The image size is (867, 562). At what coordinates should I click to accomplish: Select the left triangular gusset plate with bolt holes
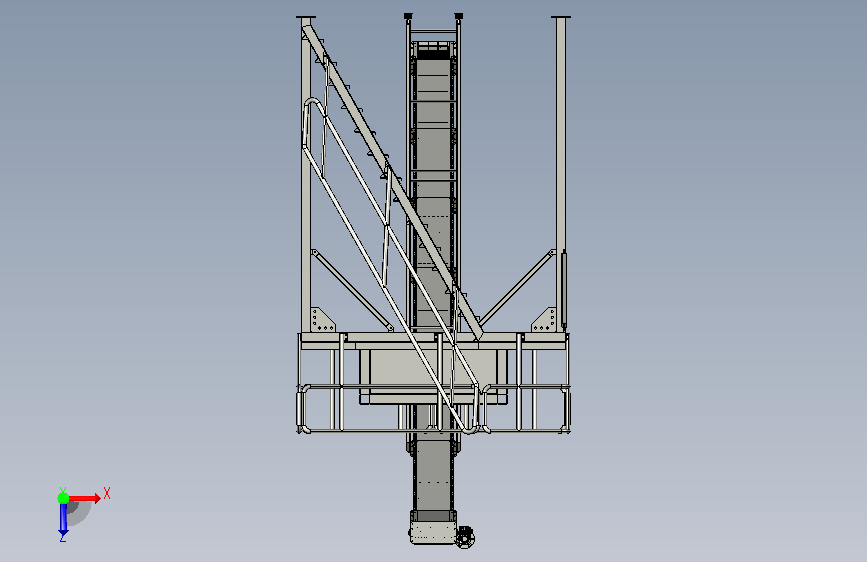point(322,320)
